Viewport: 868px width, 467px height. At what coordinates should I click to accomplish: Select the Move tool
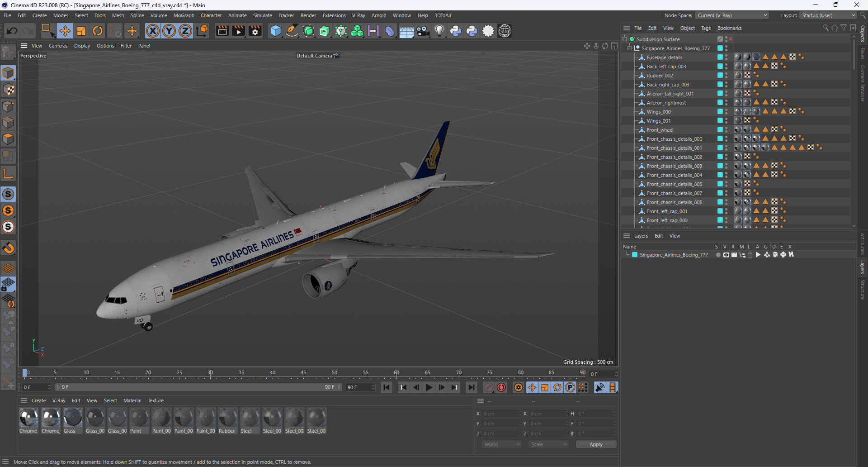click(65, 31)
